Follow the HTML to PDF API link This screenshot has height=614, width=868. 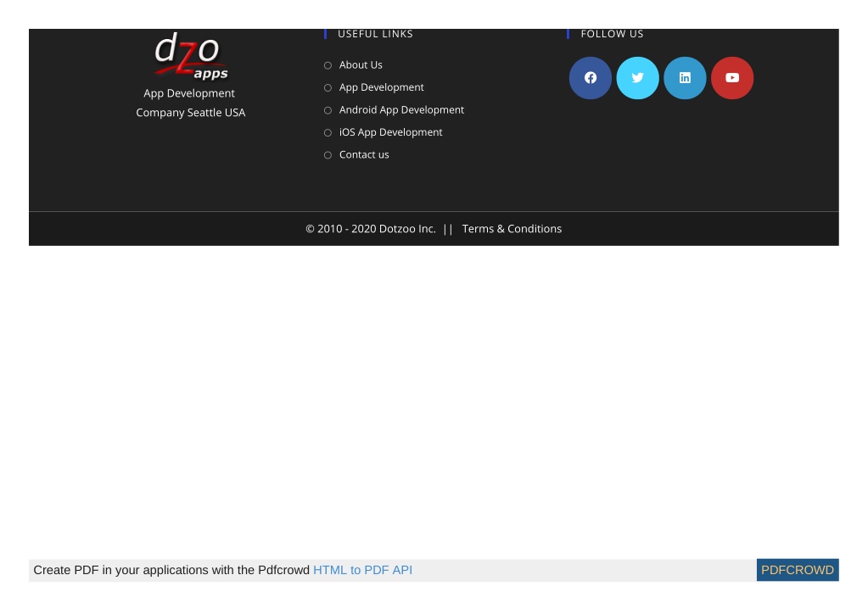[362, 570]
